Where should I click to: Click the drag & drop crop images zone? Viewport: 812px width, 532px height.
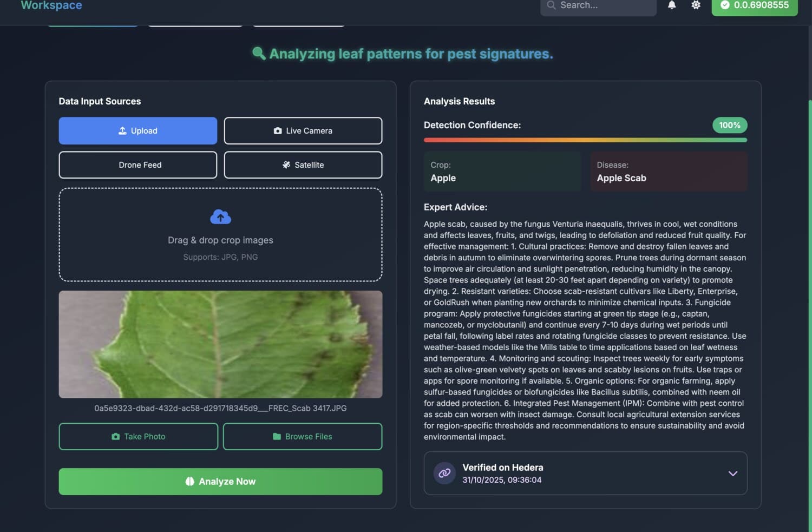click(220, 234)
